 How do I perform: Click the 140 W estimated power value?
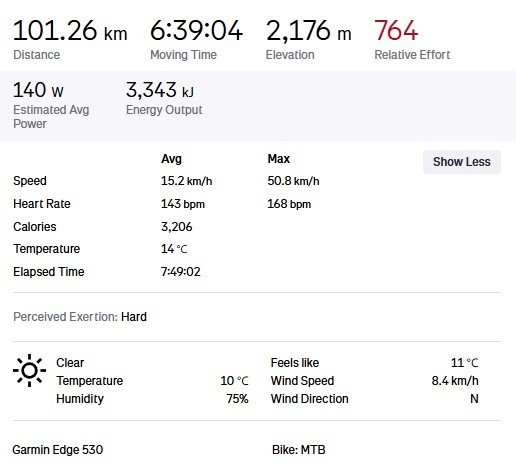click(38, 90)
